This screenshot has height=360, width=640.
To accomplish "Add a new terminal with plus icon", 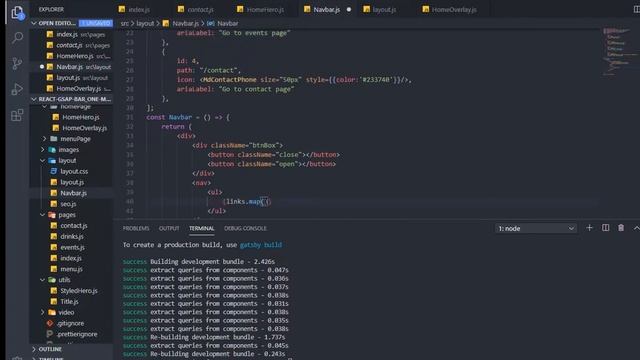I will click(589, 228).
